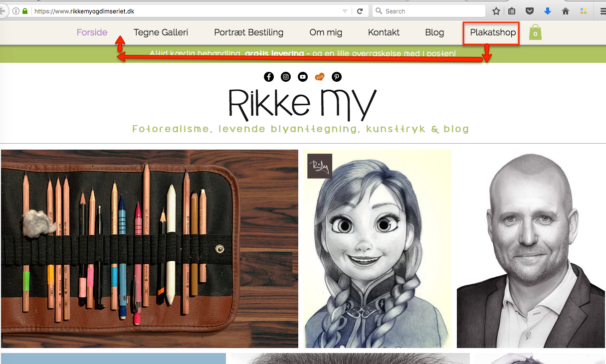Screen dimensions: 606x364
Task: Open the Plakatshop link
Action: (x=493, y=32)
